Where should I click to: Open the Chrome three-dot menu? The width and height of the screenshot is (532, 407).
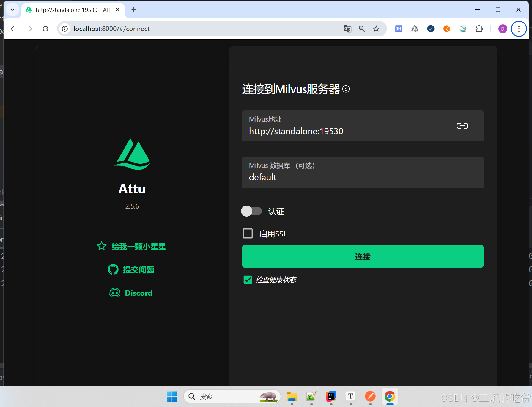(519, 29)
